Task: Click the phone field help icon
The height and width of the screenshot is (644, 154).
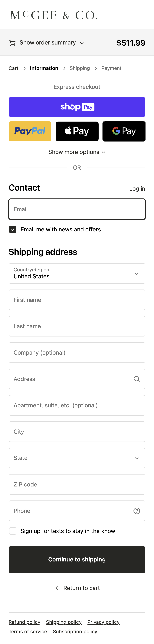Action: [137, 511]
